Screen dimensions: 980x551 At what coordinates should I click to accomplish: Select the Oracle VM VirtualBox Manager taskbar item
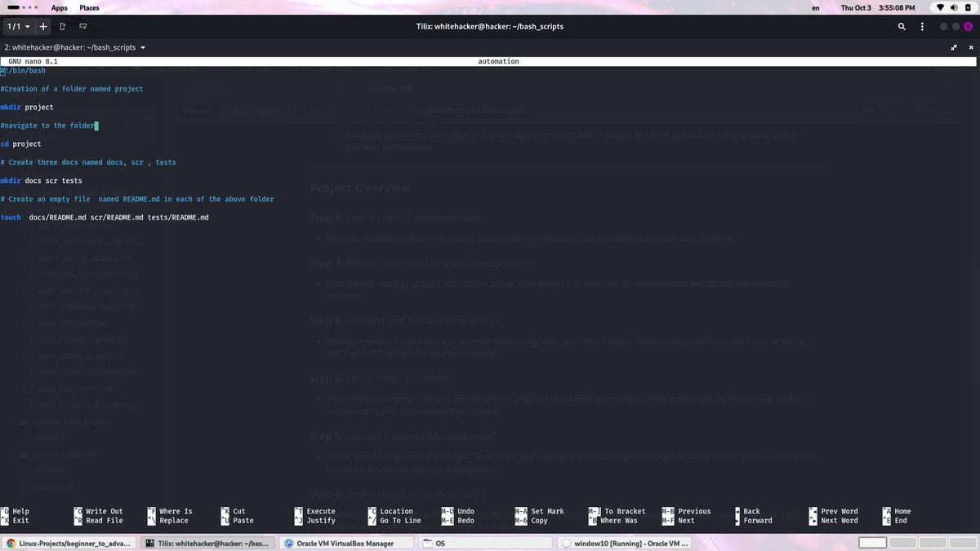click(x=344, y=542)
